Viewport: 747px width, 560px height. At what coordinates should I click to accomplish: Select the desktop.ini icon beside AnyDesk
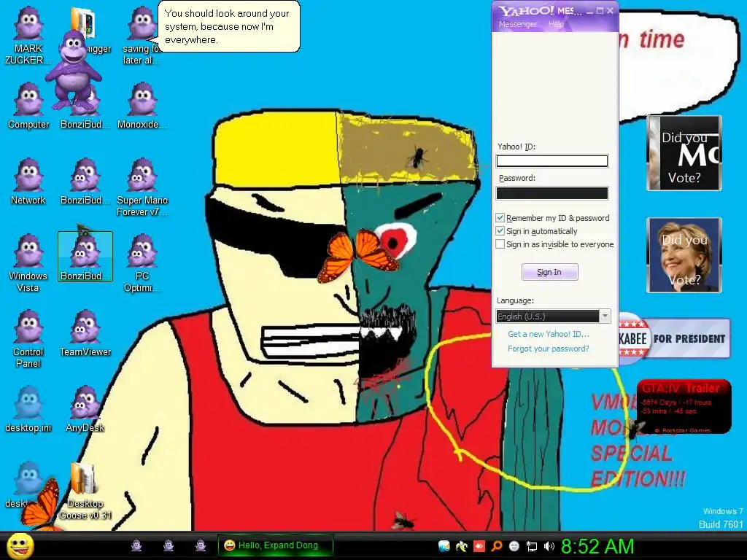[x=28, y=409]
